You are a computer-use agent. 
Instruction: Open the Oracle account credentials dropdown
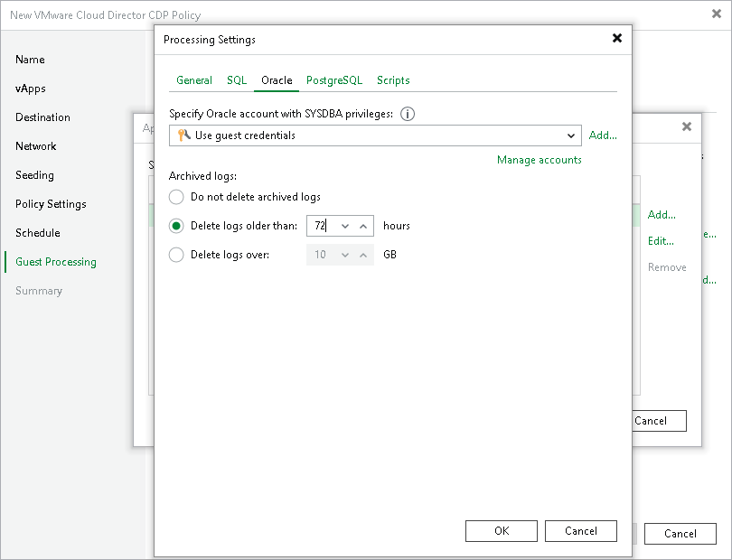coord(570,135)
